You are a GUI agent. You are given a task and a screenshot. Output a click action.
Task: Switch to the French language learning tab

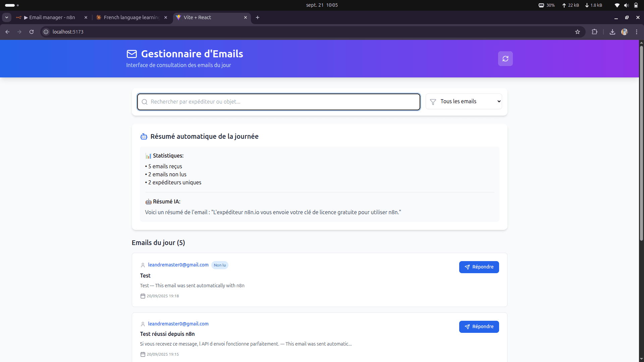pos(131,17)
